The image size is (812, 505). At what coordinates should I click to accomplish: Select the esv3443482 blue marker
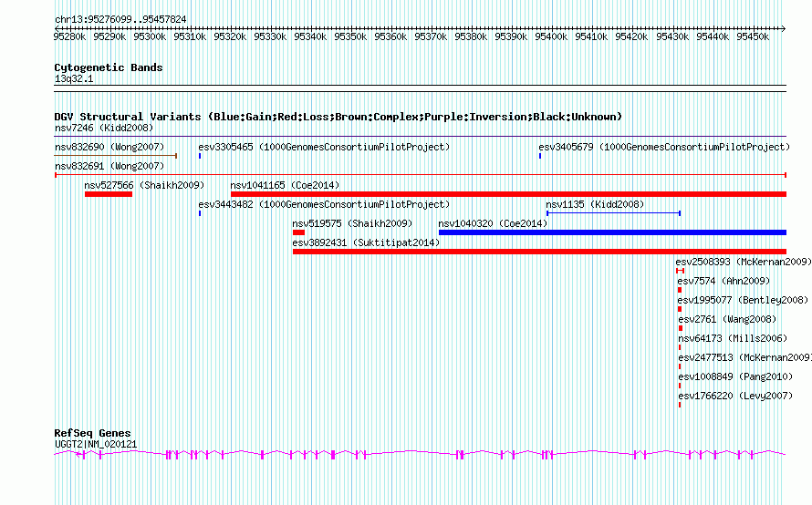(x=200, y=213)
